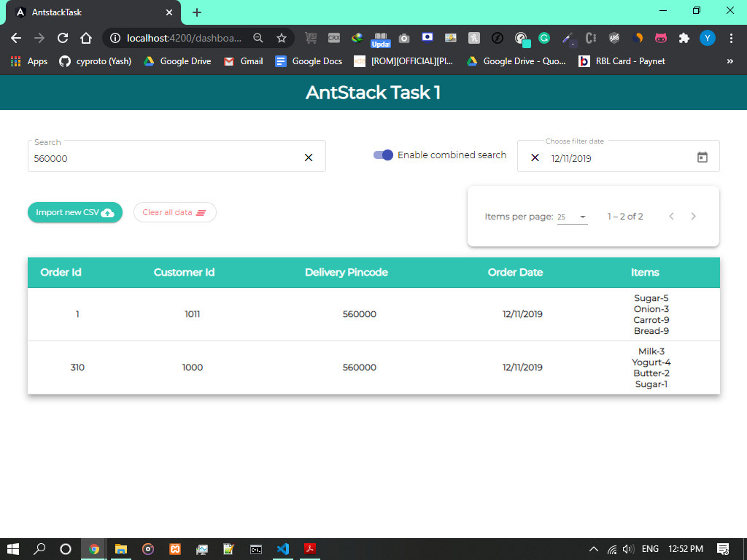Close the AntstackTask tab

tap(169, 12)
